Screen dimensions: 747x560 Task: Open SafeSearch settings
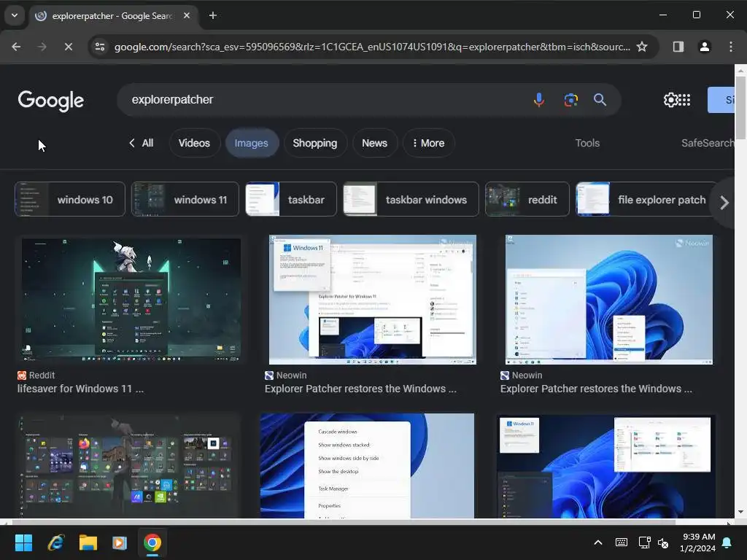coord(708,143)
